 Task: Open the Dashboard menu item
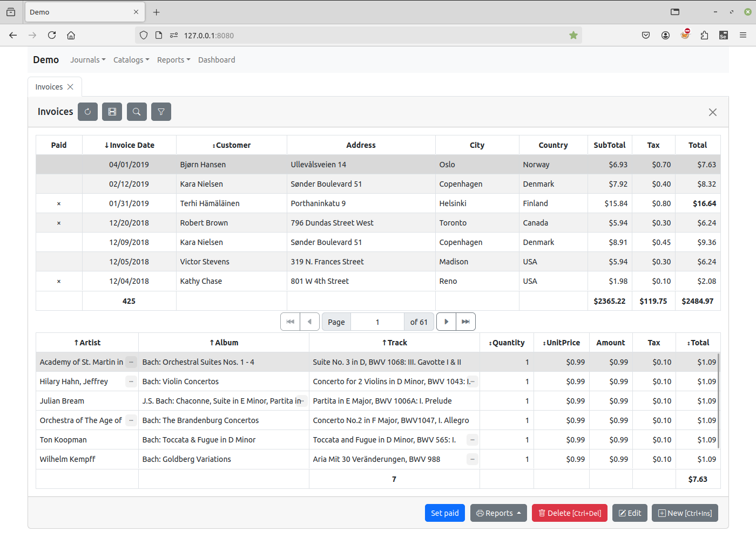tap(217, 60)
